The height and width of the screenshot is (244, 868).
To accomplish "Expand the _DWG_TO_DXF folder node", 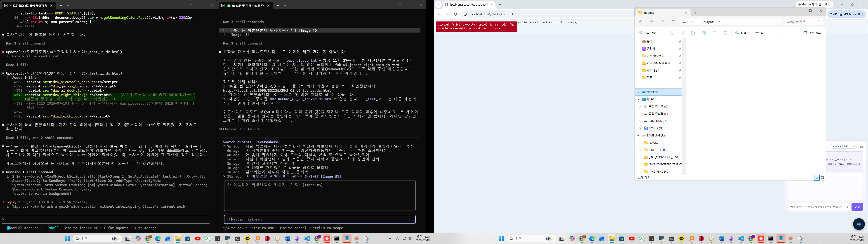I will click(x=640, y=150).
